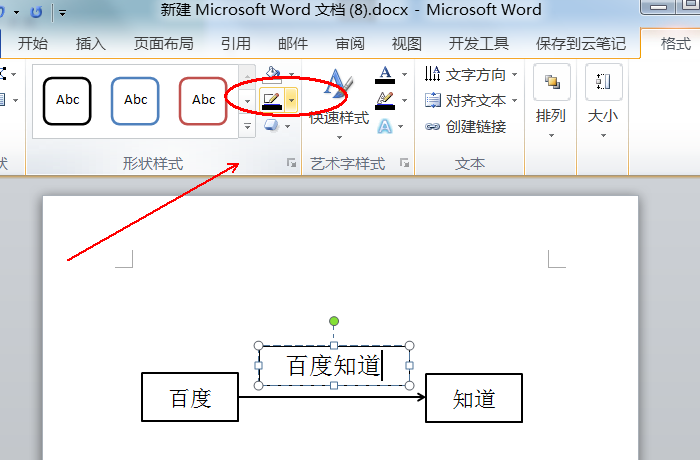The image size is (700, 460).
Task: Click the text box's top-middle resize handle
Action: (334, 345)
